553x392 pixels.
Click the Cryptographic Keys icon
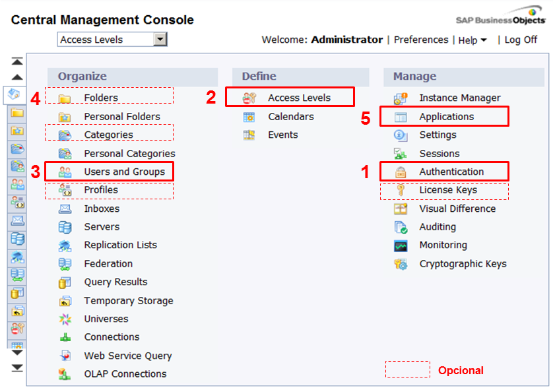click(401, 264)
